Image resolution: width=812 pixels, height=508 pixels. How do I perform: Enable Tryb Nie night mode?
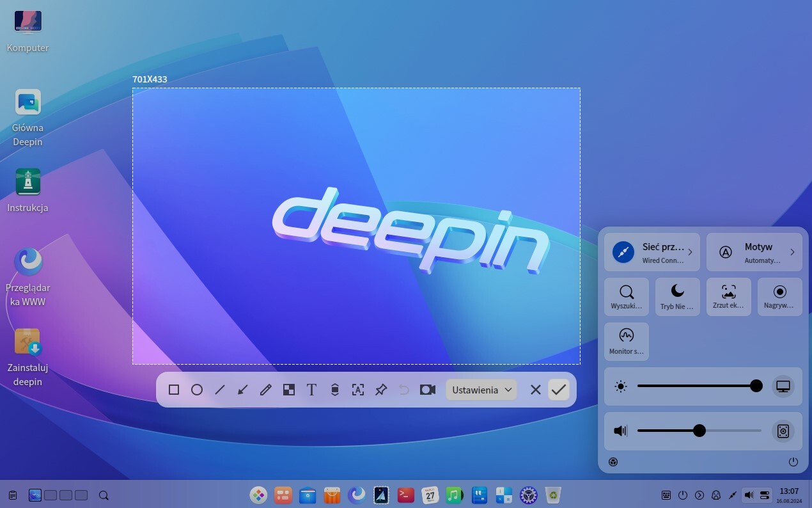point(677,296)
